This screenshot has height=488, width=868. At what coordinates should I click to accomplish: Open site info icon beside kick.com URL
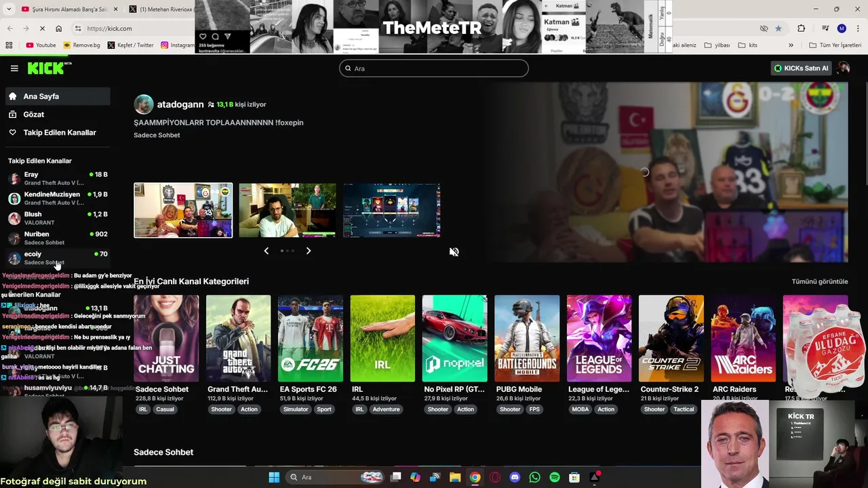78,28
